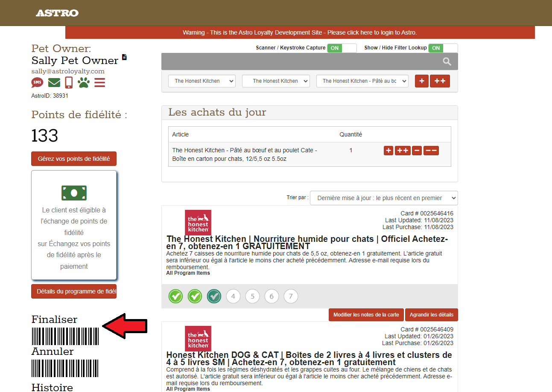The width and height of the screenshot is (552, 392).
Task: Click the Finaliser barcode
Action: pyautogui.click(x=65, y=336)
